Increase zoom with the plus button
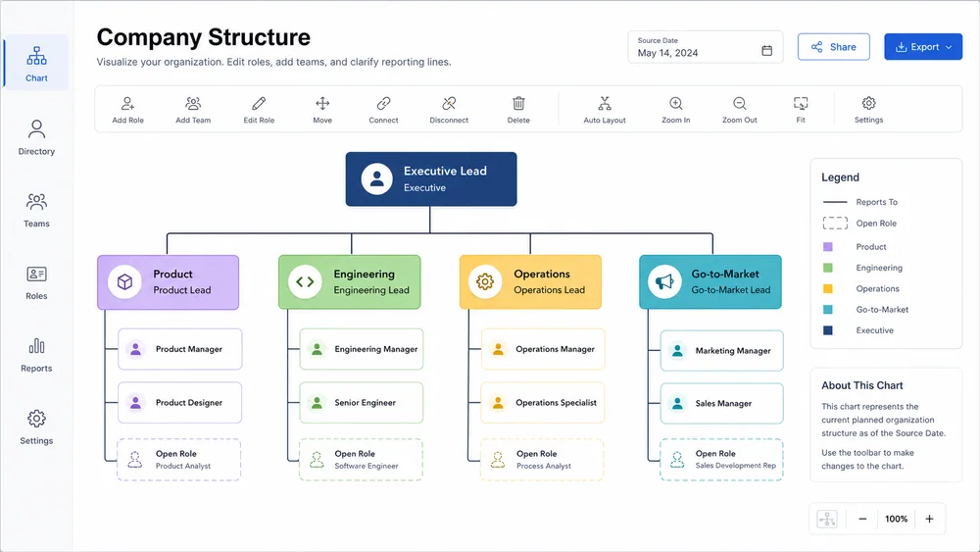The image size is (980, 552). point(929,519)
